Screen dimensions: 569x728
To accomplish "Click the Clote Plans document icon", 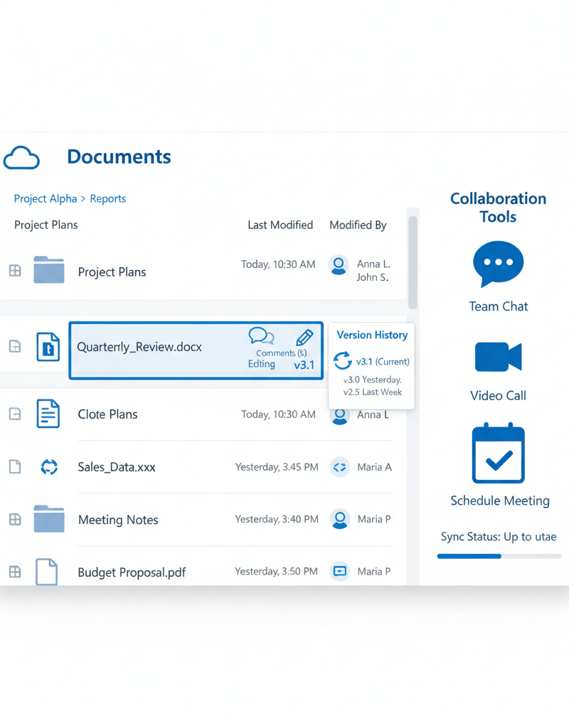I will click(48, 413).
